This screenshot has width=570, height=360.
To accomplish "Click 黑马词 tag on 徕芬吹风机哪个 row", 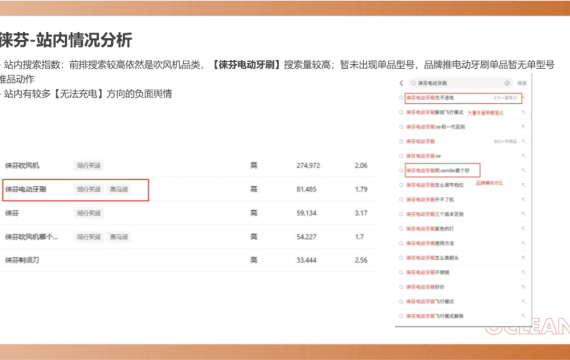I will 119,237.
